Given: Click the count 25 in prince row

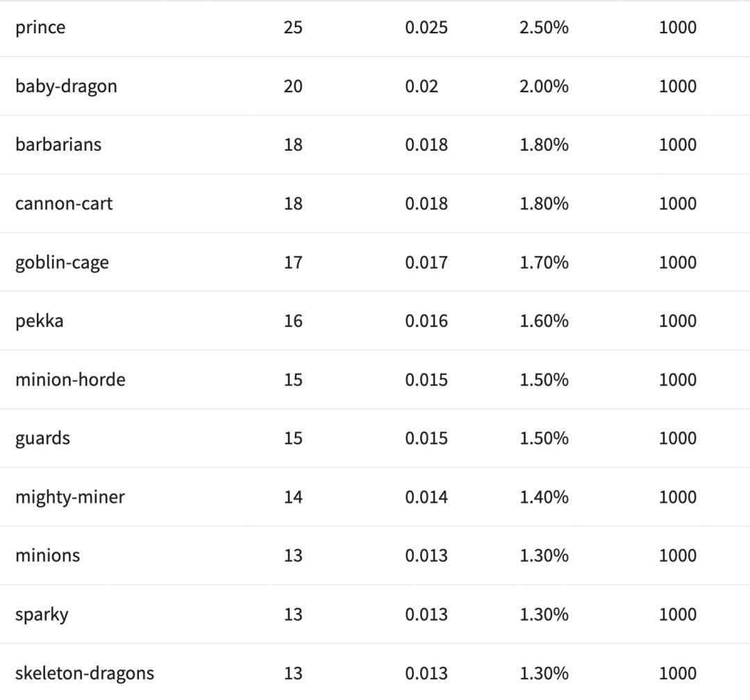Looking at the screenshot, I should (x=293, y=28).
